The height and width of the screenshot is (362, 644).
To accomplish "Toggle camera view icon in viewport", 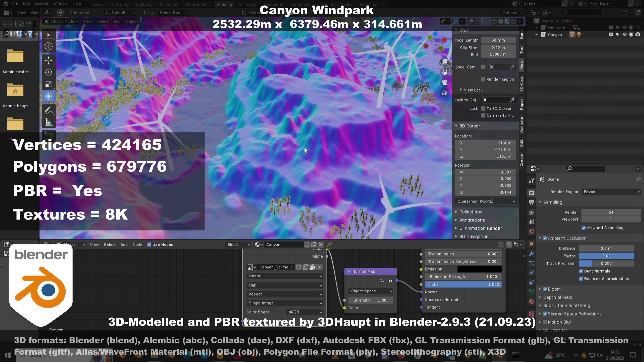I will click(x=444, y=82).
